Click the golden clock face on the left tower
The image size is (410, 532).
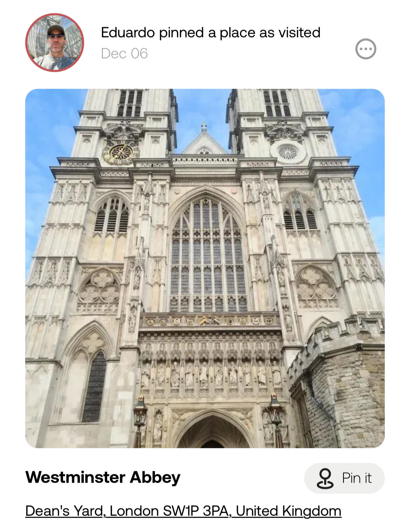121,152
